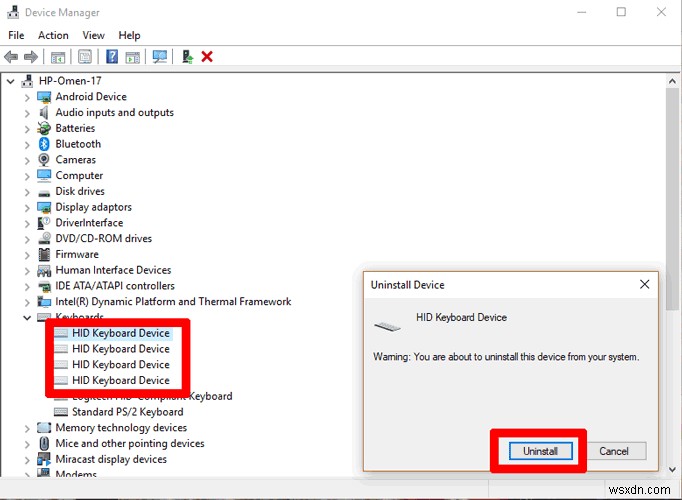Click the vertical scrollbar thumb
The image size is (682, 500).
click(x=672, y=199)
